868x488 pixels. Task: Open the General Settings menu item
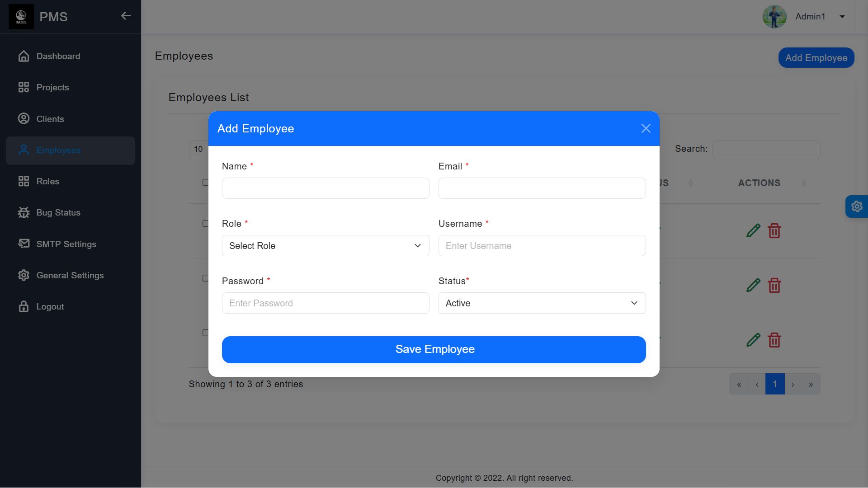(70, 275)
